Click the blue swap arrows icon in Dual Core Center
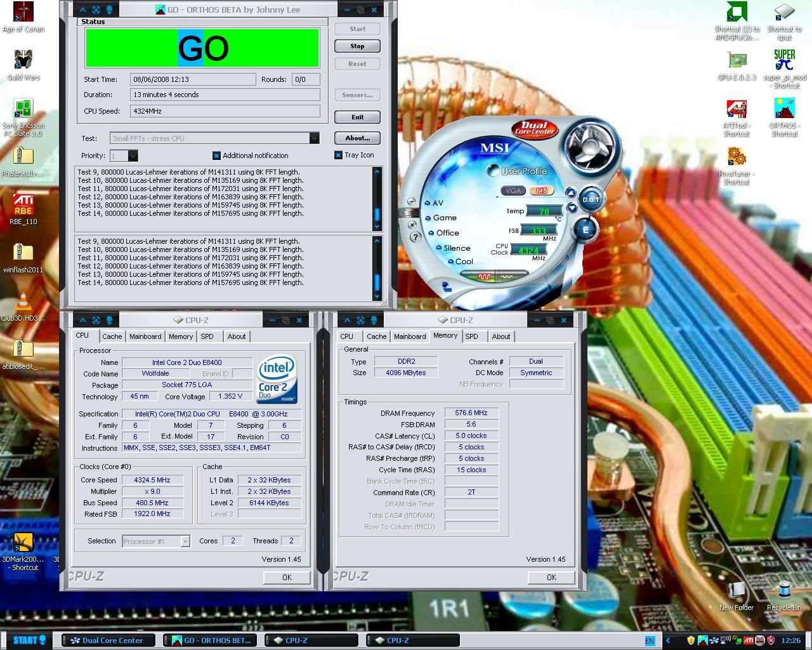Viewport: 812px width, 650px height. pos(447,287)
